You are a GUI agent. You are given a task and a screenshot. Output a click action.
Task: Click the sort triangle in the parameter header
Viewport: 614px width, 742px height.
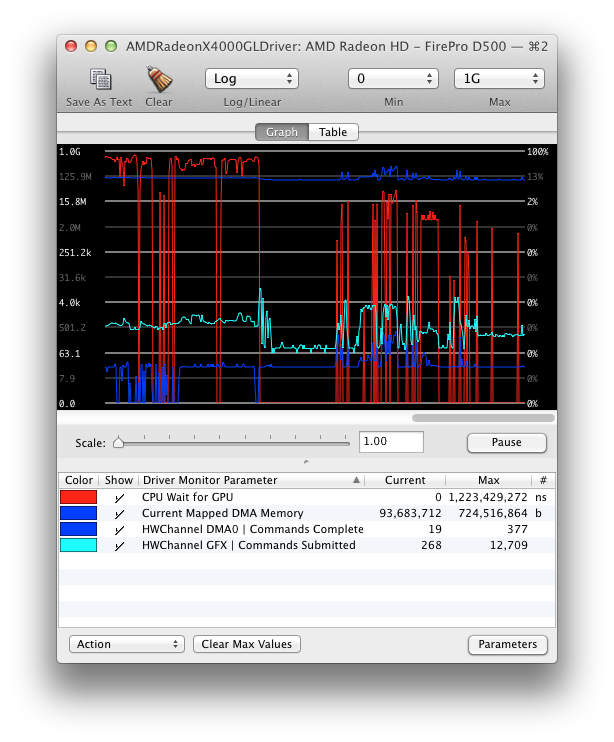[x=356, y=480]
